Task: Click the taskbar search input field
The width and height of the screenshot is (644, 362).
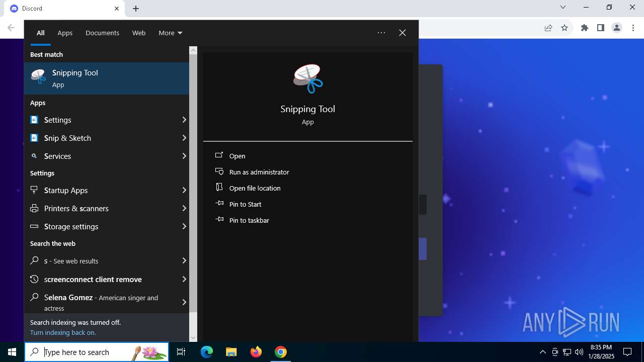Action: pos(97,352)
